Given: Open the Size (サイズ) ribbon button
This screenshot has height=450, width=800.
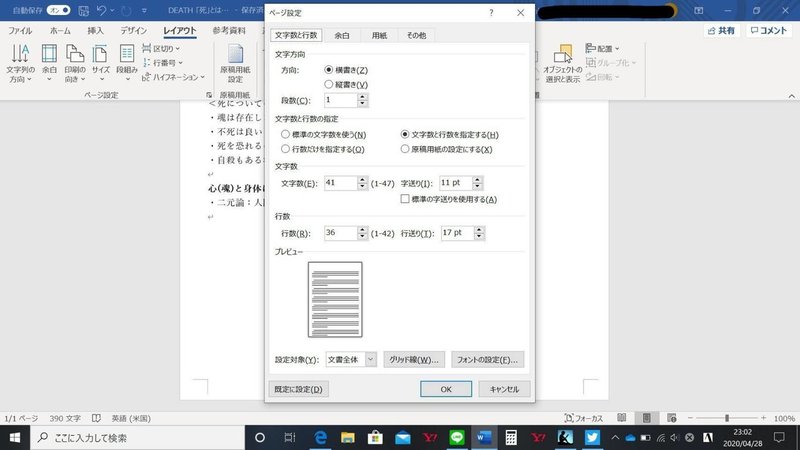Looking at the screenshot, I should click(x=101, y=64).
